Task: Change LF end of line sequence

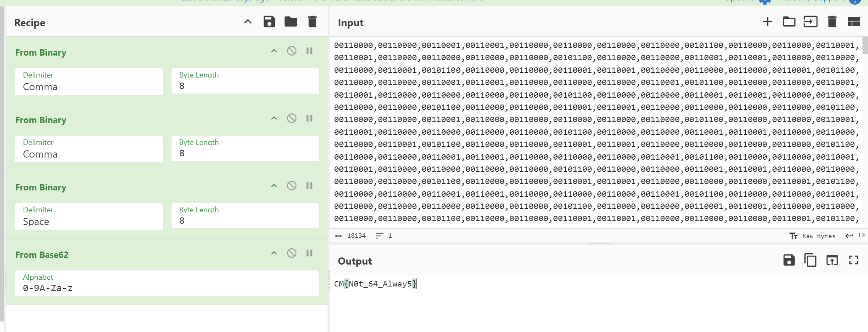Action: tap(855, 236)
